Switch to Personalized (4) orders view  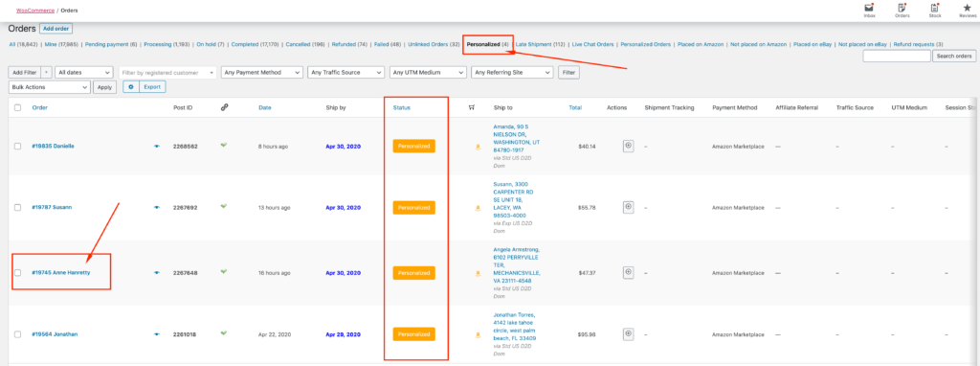point(487,44)
